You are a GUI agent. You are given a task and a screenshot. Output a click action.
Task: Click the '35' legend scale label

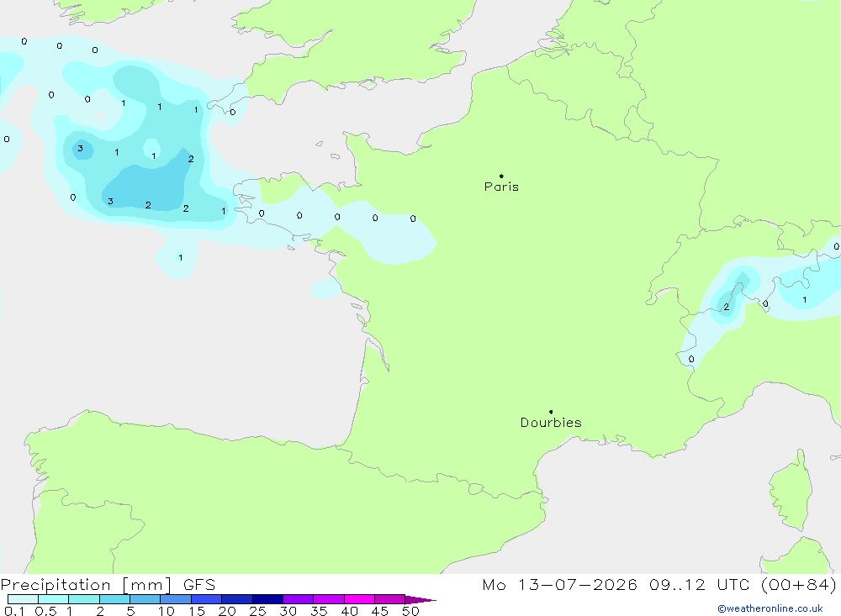tap(319, 611)
